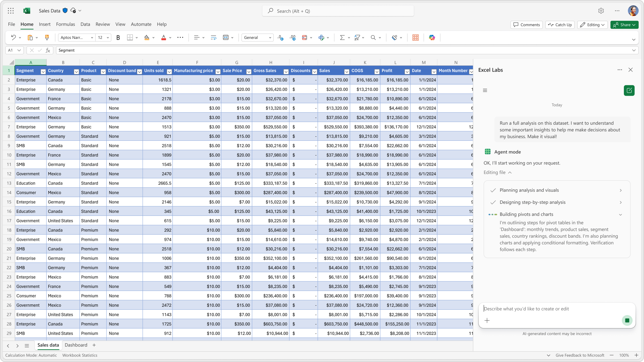Screen dimensions: 644x362
Task: Open the Dashboard sheet tab
Action: [76, 345]
